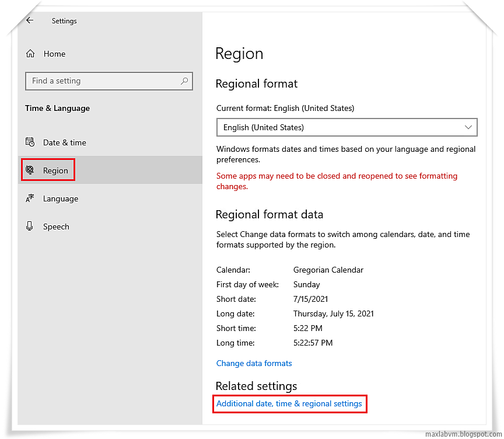The image size is (504, 439).
Task: Open Additional date, time & regional settings
Action: point(289,403)
